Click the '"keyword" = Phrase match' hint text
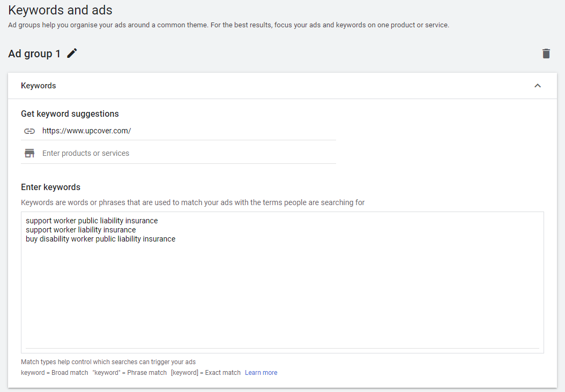The image size is (565, 392). pos(130,373)
